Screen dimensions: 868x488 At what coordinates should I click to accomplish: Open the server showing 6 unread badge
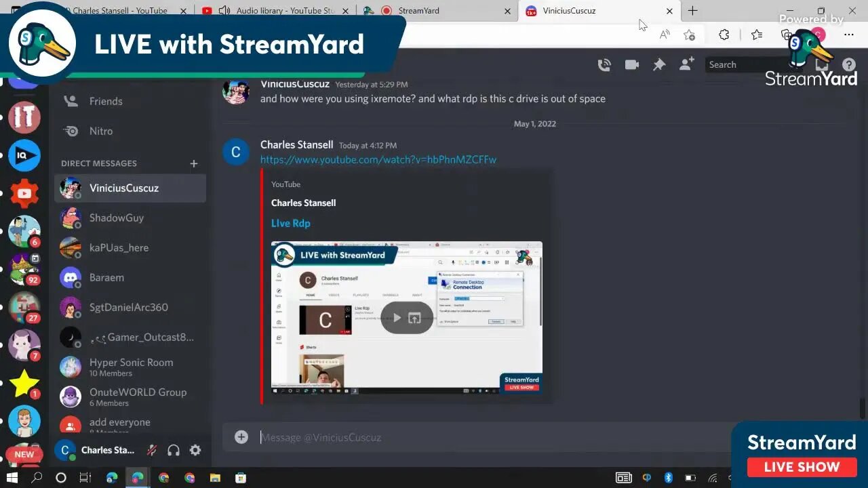[x=24, y=232]
